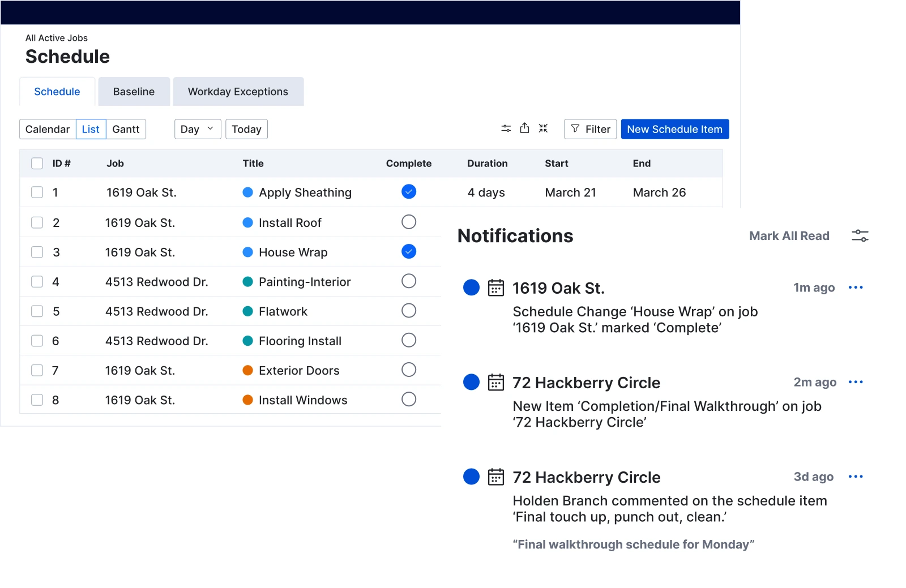Switch to Calendar view
Viewport: 906px width, 588px height.
click(x=48, y=129)
